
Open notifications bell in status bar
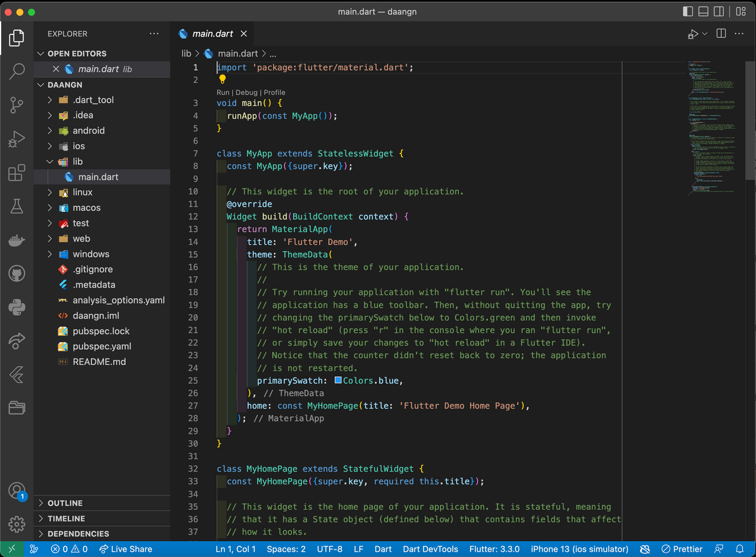tap(739, 549)
